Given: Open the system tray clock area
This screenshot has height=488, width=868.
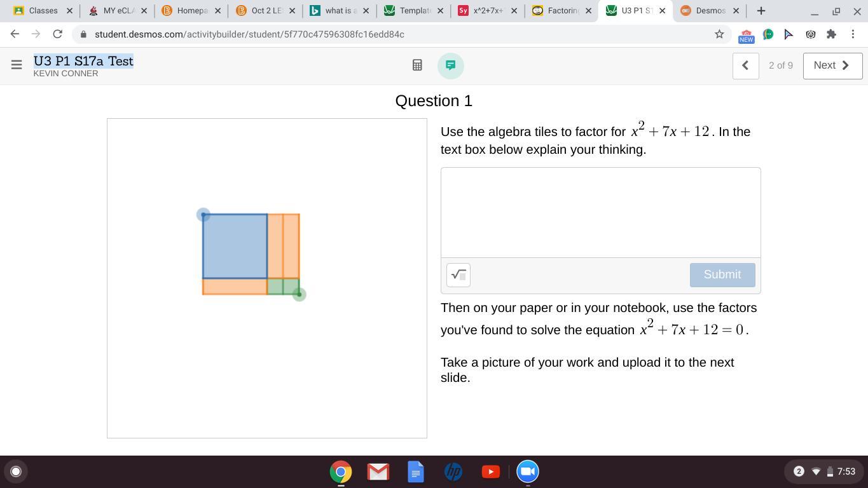Looking at the screenshot, I should tap(846, 471).
